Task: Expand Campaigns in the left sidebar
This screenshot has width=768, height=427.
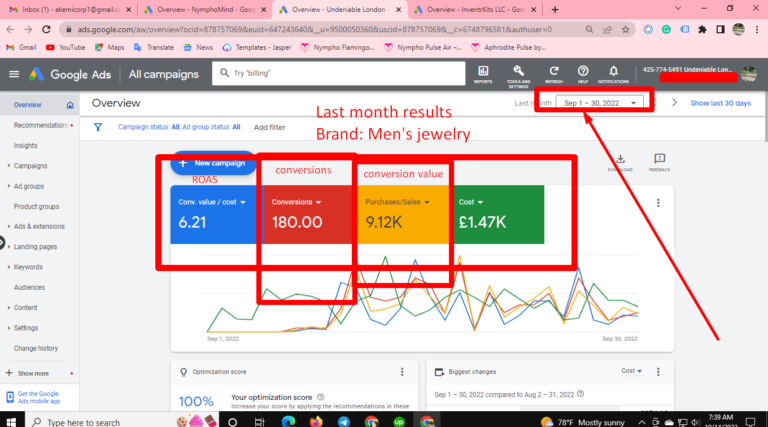Action: tap(30, 166)
